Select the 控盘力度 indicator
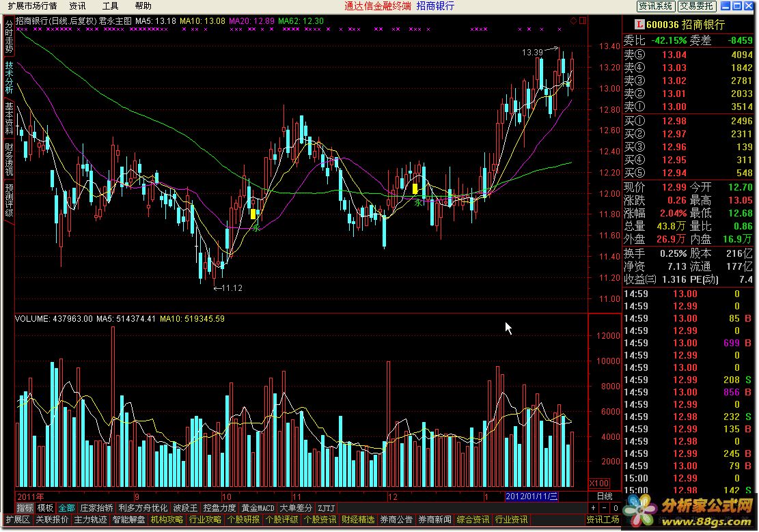The width and height of the screenshot is (759, 532). [x=219, y=508]
